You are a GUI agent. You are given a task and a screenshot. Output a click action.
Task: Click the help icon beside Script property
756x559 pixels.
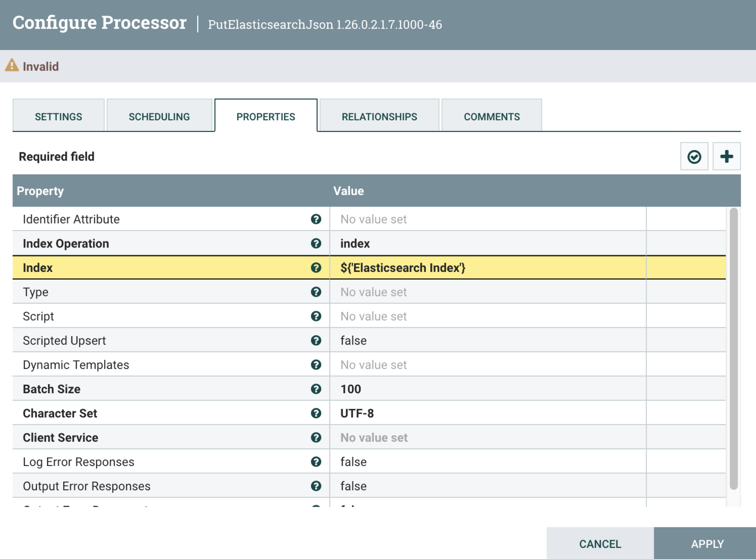(316, 316)
